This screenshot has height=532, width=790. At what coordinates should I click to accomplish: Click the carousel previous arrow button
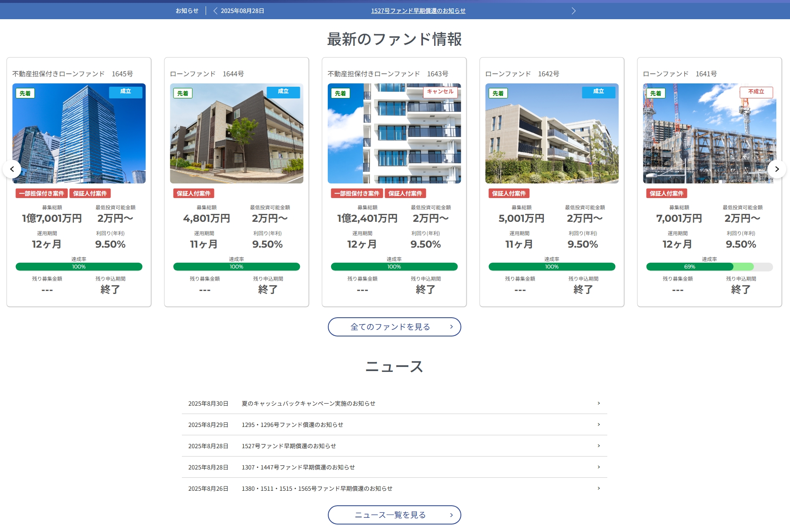pos(12,169)
